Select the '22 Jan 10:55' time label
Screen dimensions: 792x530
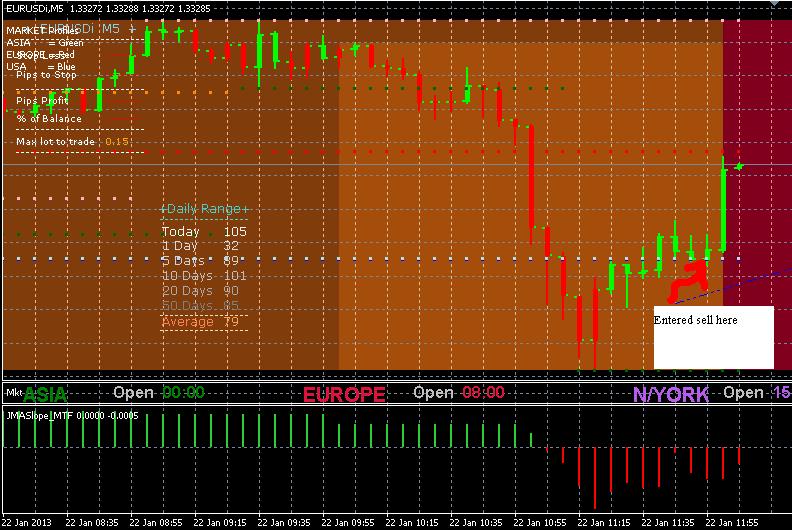click(x=540, y=522)
